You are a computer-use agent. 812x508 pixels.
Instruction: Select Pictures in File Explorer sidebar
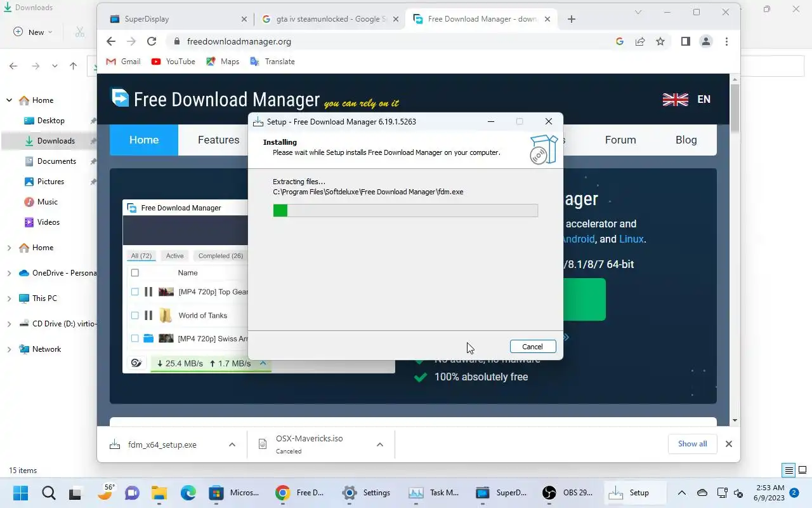51,182
